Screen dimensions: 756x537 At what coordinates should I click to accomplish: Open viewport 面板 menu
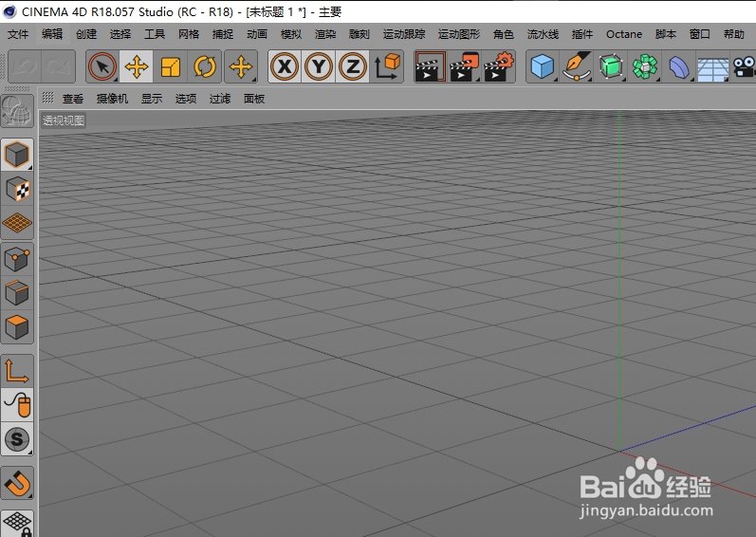coord(254,99)
